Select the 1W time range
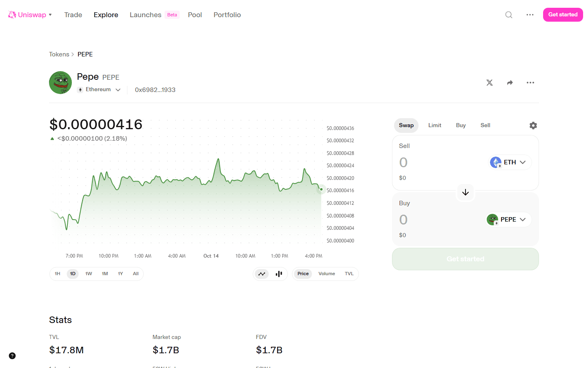Viewport: 588px width, 368px height. click(89, 274)
